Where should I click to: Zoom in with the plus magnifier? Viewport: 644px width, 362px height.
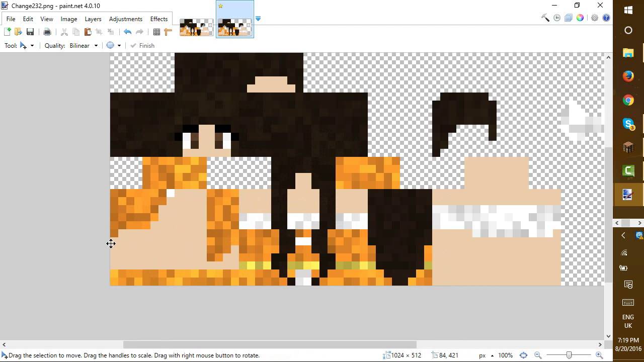(x=599, y=355)
